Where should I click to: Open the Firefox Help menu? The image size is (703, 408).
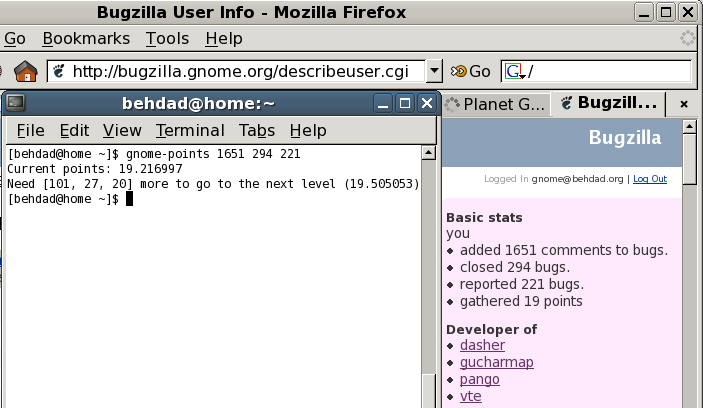pyautogui.click(x=224, y=39)
